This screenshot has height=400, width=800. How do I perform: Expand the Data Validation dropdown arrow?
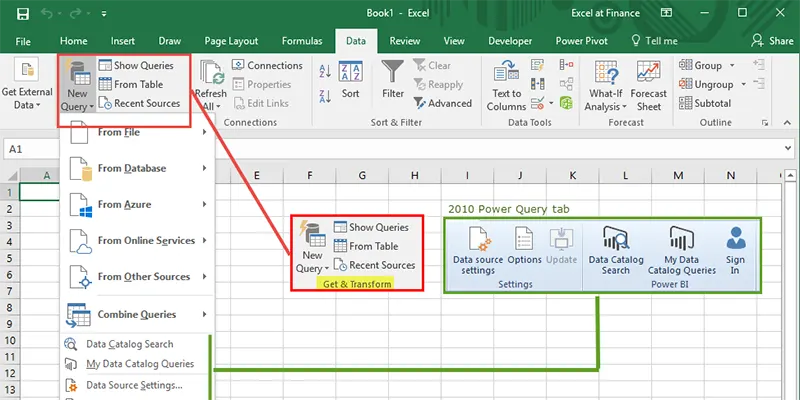pos(551,103)
